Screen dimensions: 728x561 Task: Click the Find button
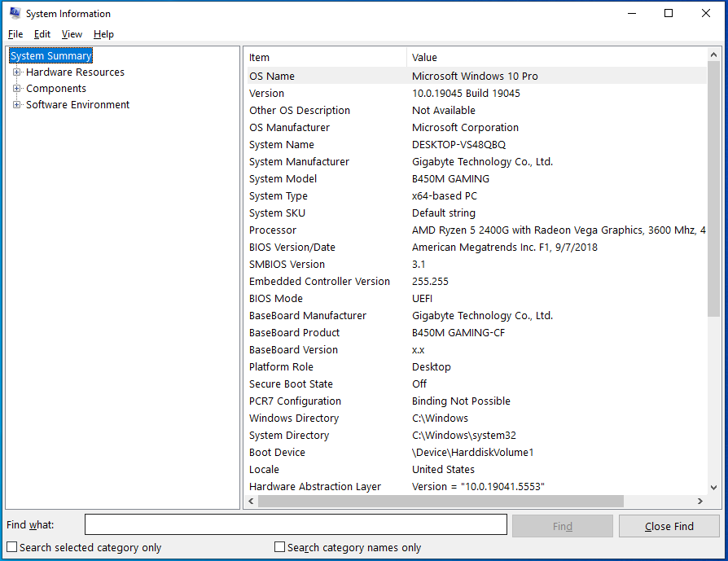click(x=562, y=526)
